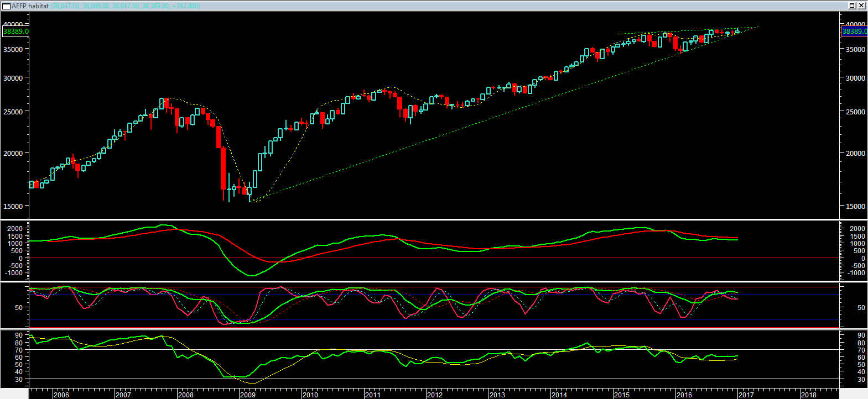
Task: Select the 2010 year label on time axis
Action: (310, 395)
